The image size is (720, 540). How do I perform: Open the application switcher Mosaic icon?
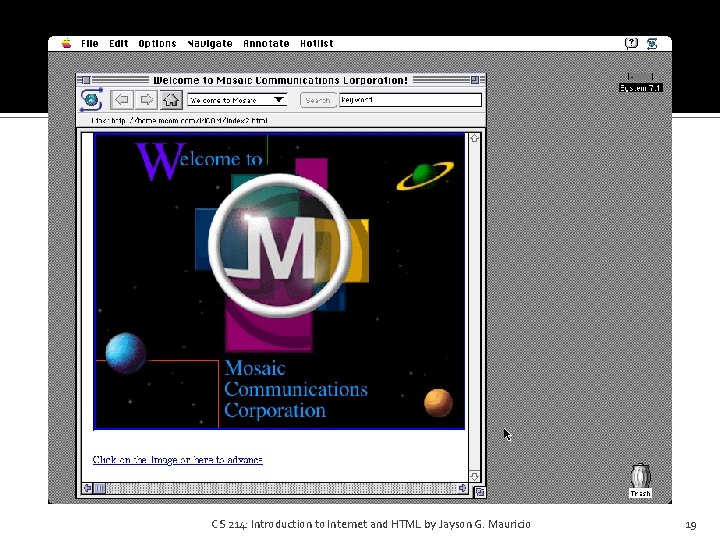(652, 44)
